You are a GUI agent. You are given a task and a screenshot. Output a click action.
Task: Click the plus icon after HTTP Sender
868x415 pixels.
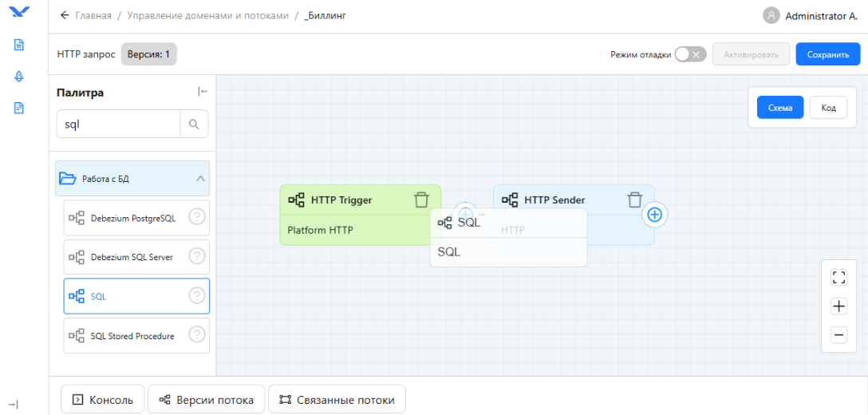[654, 215]
